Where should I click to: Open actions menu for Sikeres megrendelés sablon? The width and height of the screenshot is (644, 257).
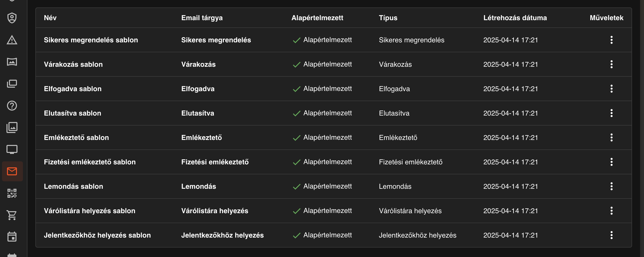[611, 40]
